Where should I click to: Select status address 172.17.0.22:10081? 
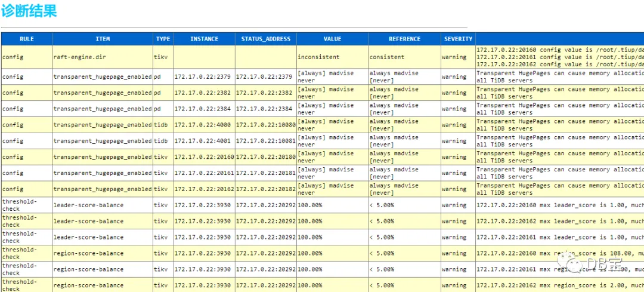click(x=266, y=141)
